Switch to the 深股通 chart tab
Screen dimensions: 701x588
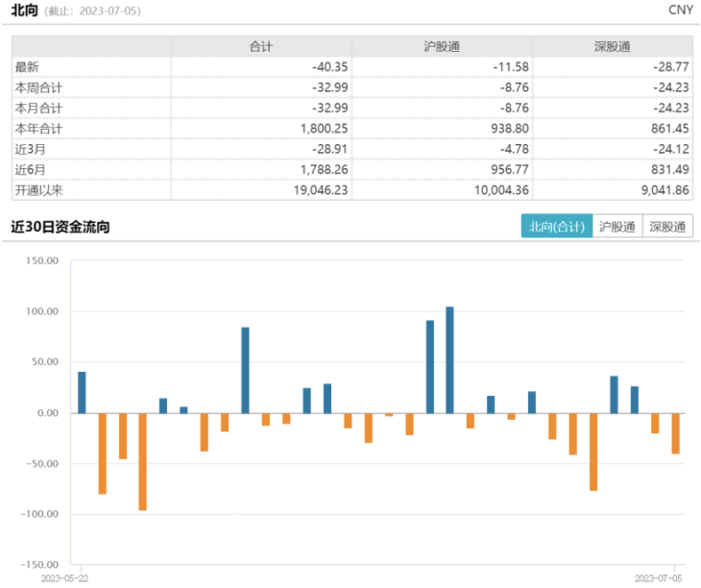pyautogui.click(x=667, y=227)
